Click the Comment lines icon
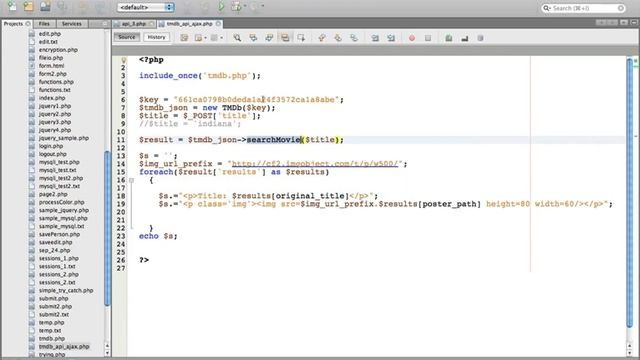This screenshot has width=640, height=360. click(x=449, y=38)
